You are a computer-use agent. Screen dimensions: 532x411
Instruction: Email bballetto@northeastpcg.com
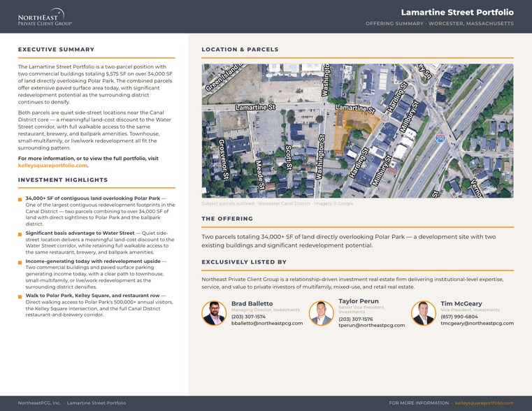[267, 323]
